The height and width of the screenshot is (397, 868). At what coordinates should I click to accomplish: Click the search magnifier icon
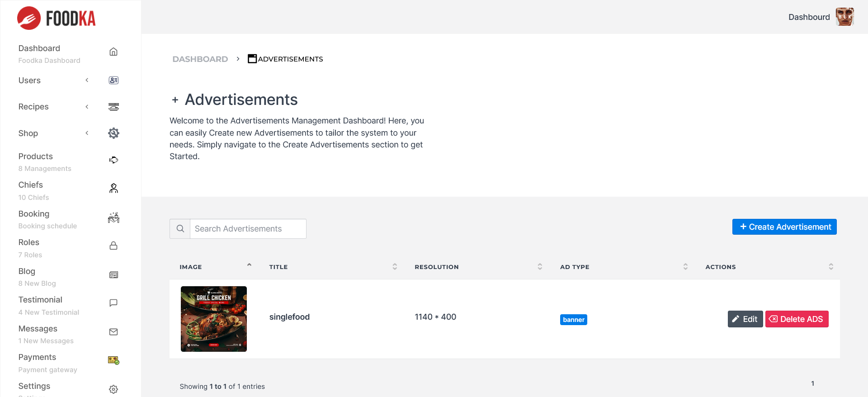coord(180,229)
